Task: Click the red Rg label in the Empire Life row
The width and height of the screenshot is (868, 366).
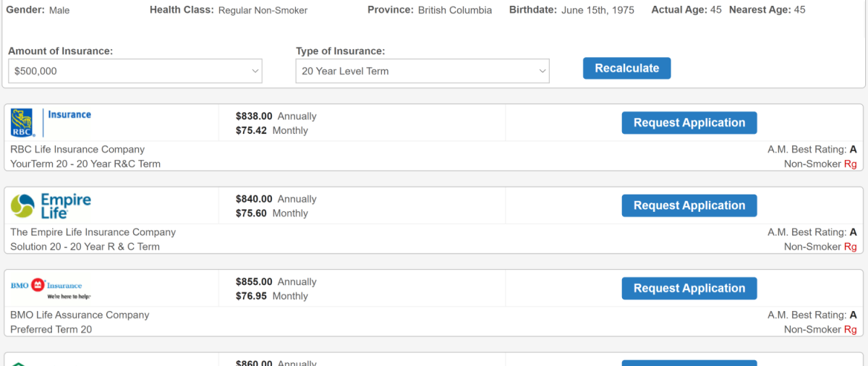Action: 851,247
